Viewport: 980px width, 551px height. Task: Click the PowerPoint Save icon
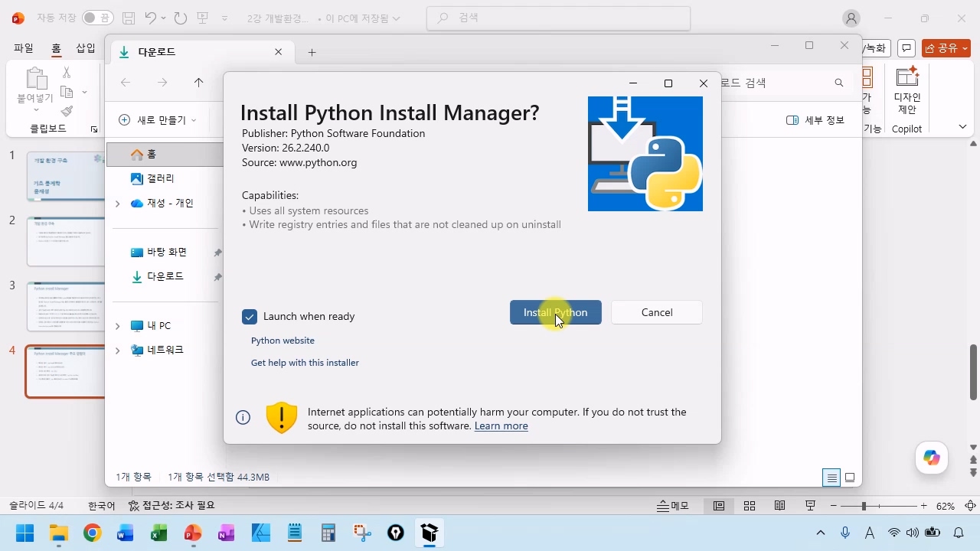pyautogui.click(x=129, y=18)
